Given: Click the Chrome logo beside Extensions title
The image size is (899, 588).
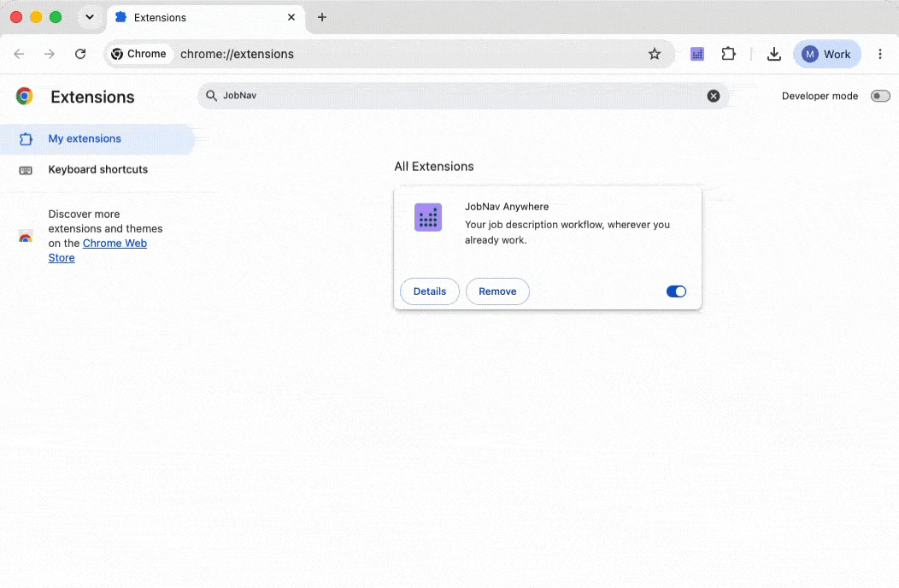Looking at the screenshot, I should click(24, 96).
